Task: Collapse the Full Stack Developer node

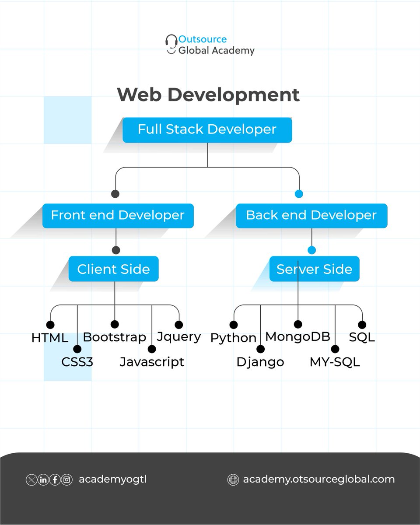Action: coord(207,129)
